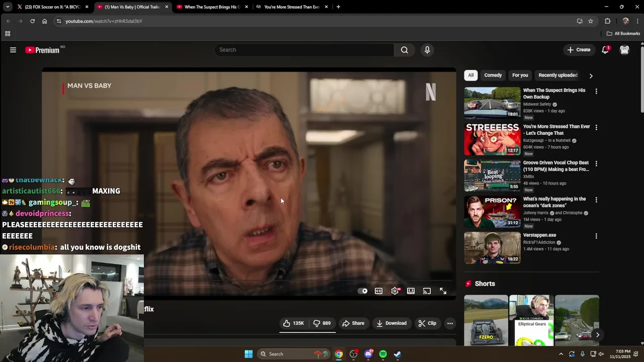Open options for ocean dark zones video
This screenshot has width=644, height=362.
[596, 200]
